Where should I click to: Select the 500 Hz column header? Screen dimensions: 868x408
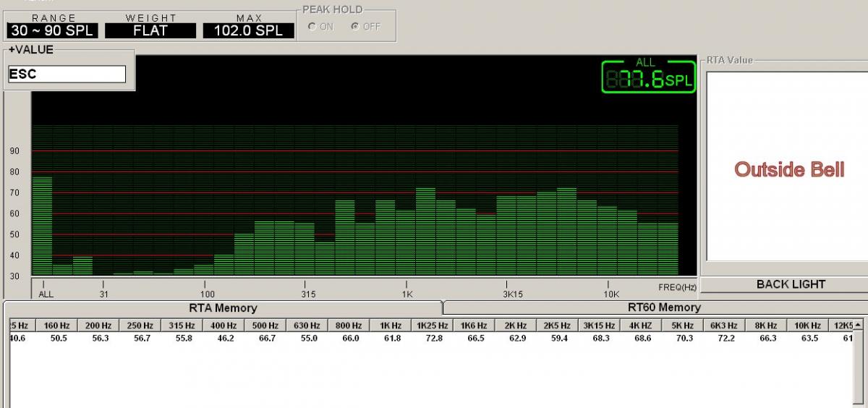coord(265,326)
